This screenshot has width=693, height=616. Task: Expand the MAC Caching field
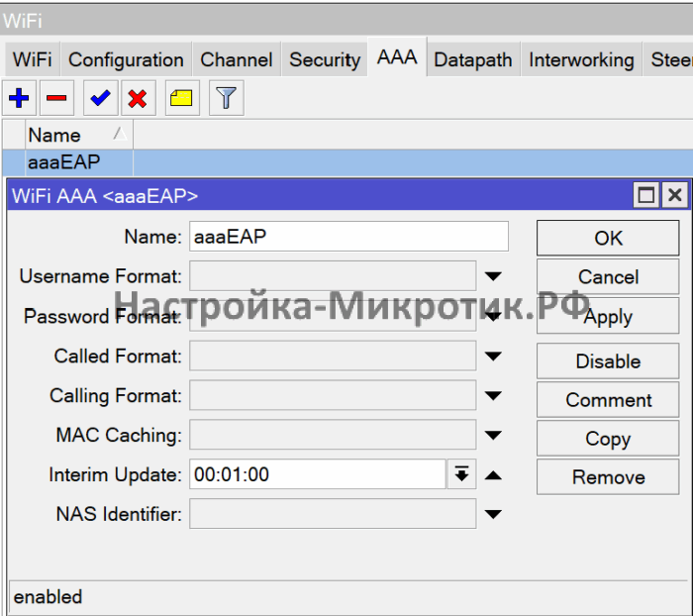493,435
